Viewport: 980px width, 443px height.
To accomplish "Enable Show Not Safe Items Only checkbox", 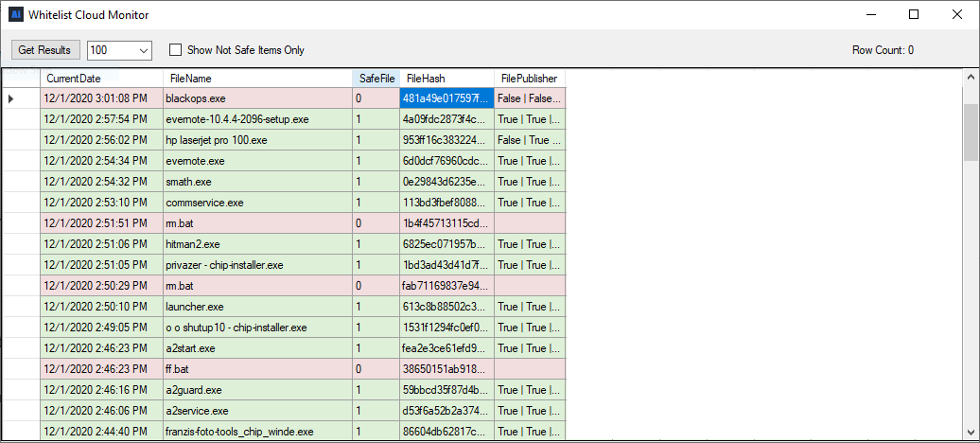I will click(175, 50).
